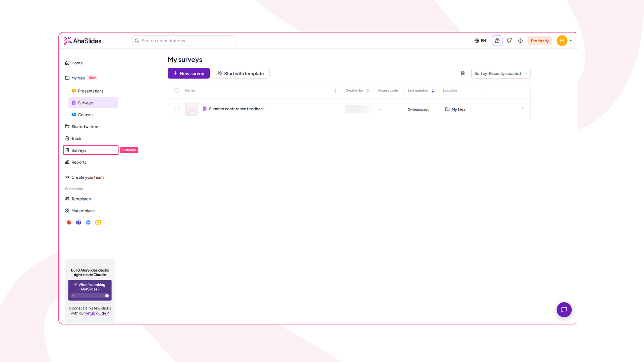Open the gift rewards icon
The width and height of the screenshot is (644, 362).
coord(497,41)
